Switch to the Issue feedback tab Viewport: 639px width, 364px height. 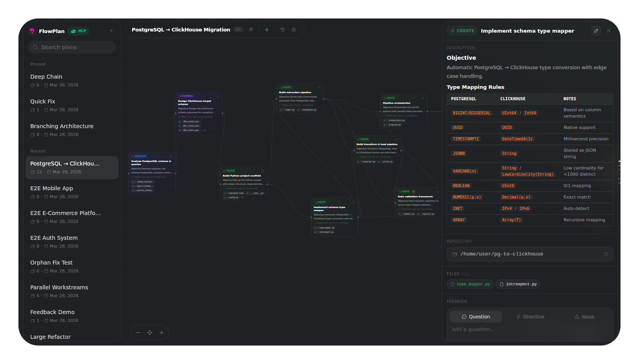(x=584, y=316)
